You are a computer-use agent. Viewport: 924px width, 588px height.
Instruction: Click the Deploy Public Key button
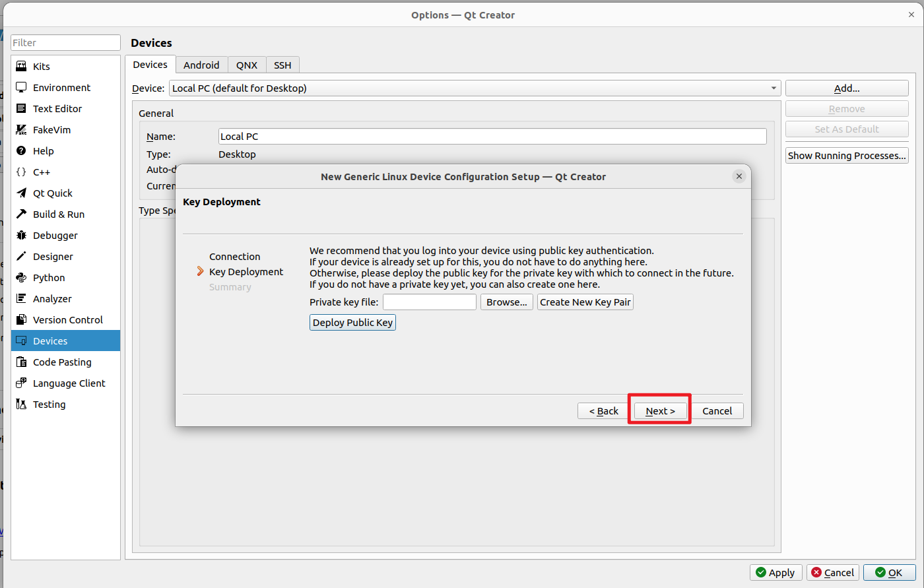352,323
